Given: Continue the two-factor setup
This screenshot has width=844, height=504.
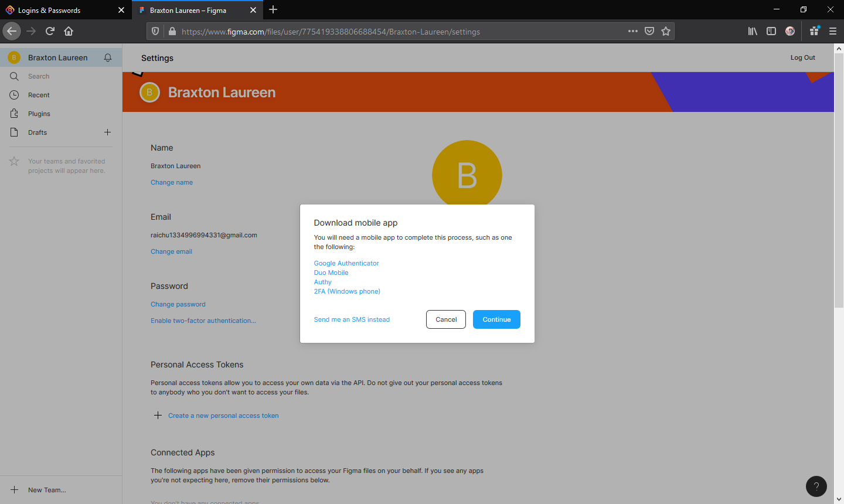Looking at the screenshot, I should (x=496, y=319).
